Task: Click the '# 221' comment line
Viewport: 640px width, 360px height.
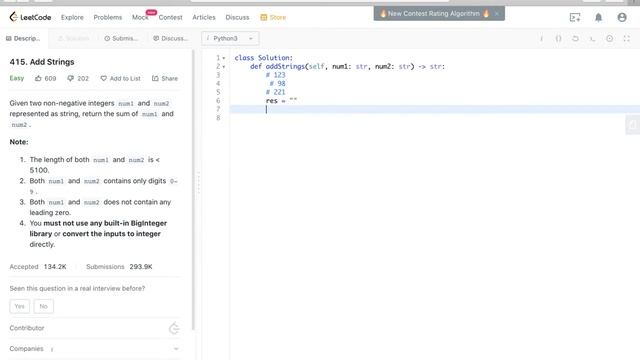Action: (276, 92)
